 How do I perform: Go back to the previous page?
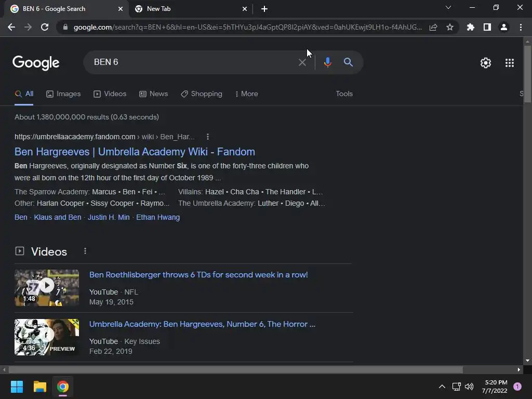(11, 27)
